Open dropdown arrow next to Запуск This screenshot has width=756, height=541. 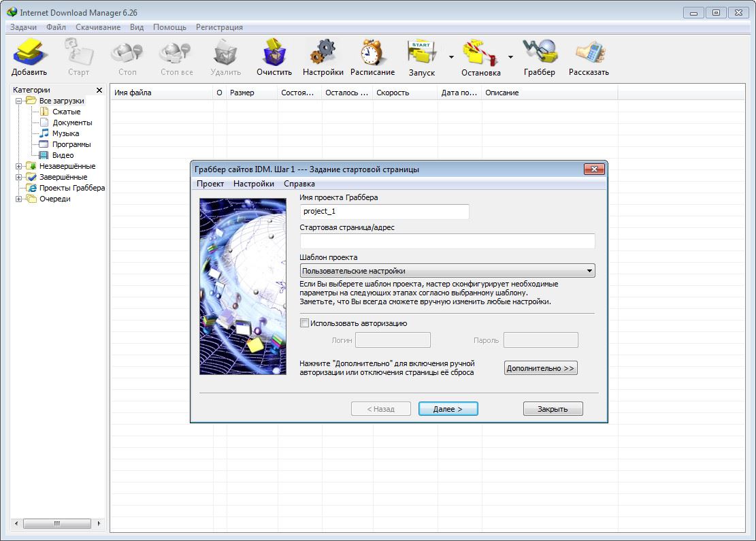pos(451,57)
